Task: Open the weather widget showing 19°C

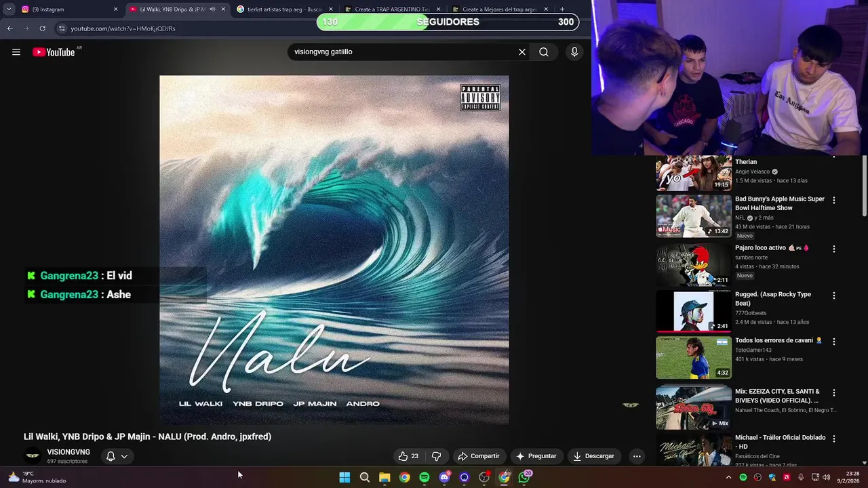Action: [x=37, y=477]
